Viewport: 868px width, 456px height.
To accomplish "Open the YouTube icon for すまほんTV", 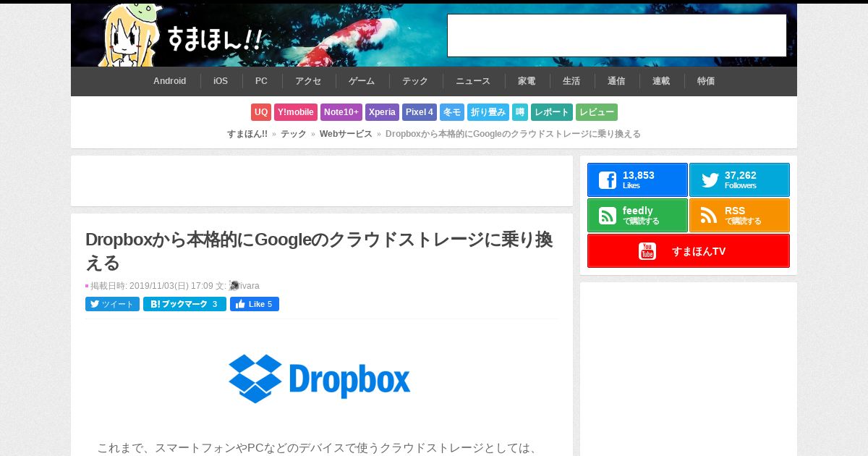I will pyautogui.click(x=647, y=251).
